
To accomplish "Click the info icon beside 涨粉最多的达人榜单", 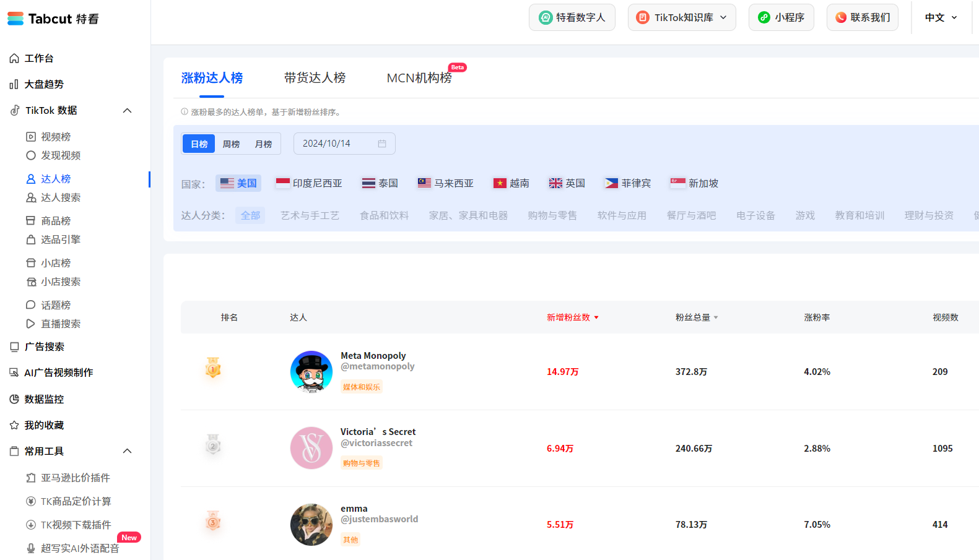I will (185, 112).
